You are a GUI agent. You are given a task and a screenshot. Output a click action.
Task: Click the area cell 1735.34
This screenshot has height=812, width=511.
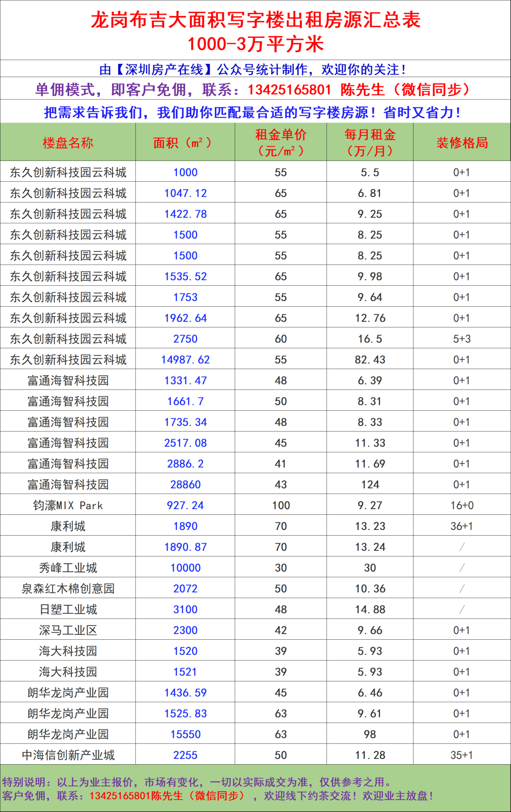pos(185,422)
